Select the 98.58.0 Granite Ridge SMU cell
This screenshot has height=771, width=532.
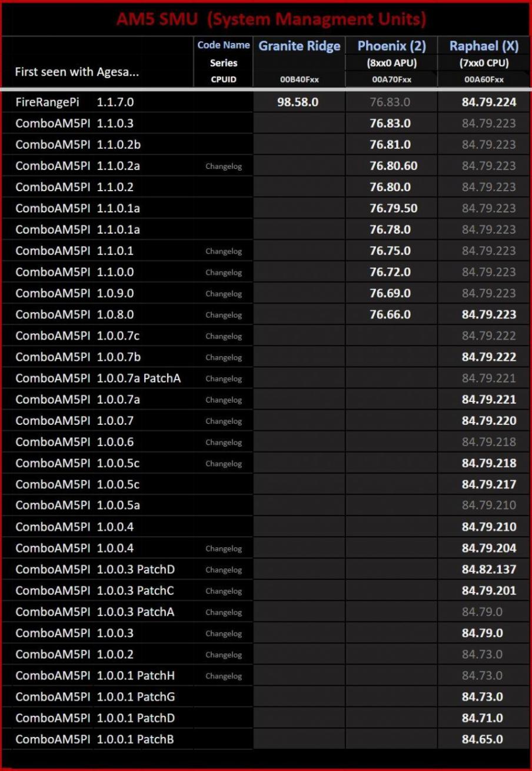(298, 102)
